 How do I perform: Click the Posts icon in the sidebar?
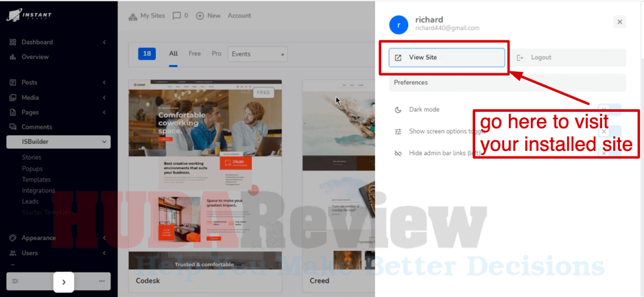(13, 82)
